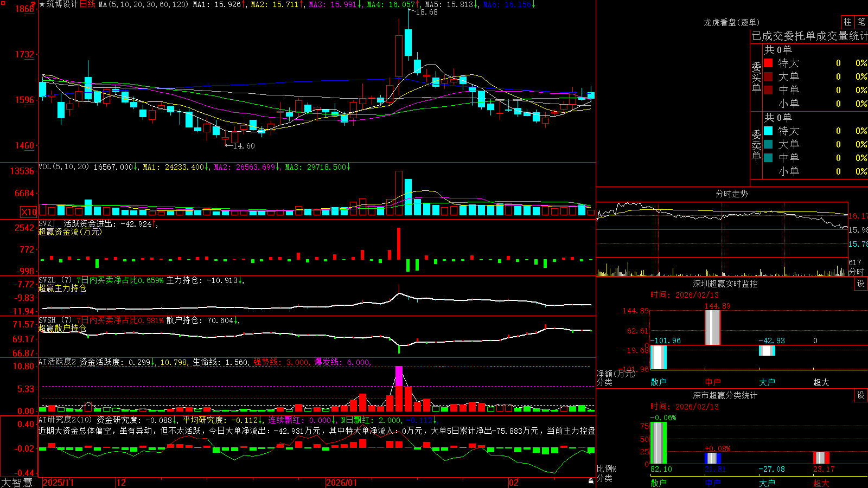Click the 14.60 low price annotation
Screen dimensions: 868x488
click(x=244, y=146)
